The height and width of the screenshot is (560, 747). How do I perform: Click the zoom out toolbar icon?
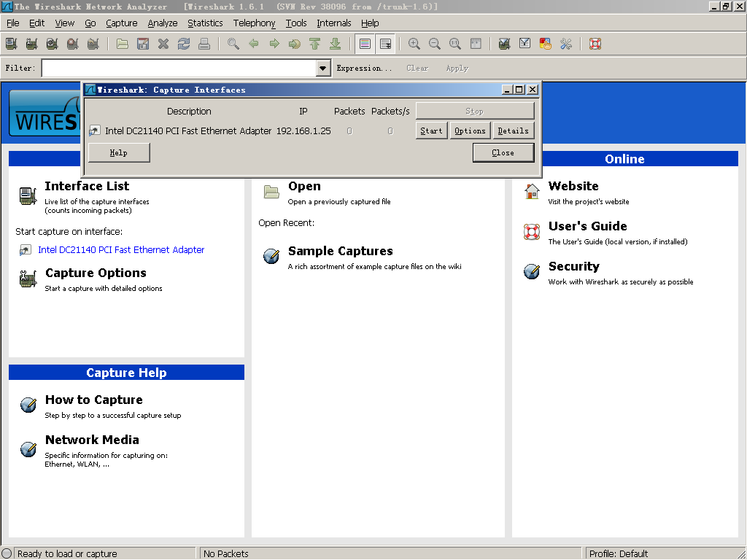(x=435, y=44)
